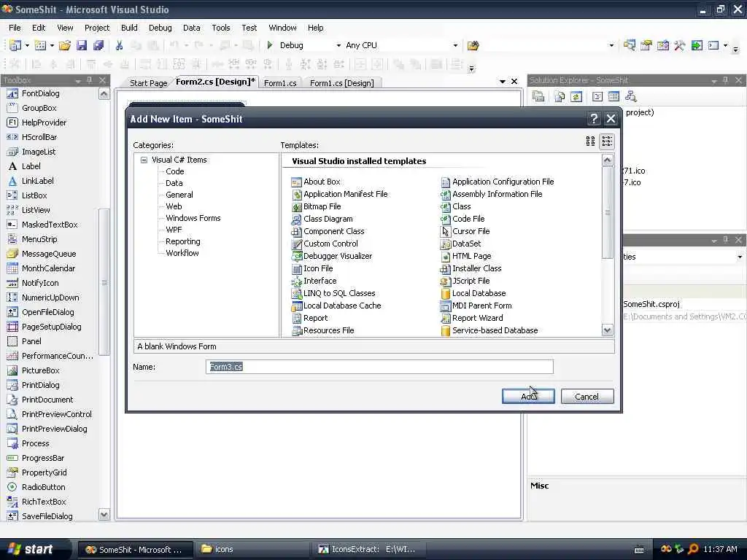This screenshot has width=747, height=560.
Task: Click the Save toolbar icon
Action: click(82, 45)
